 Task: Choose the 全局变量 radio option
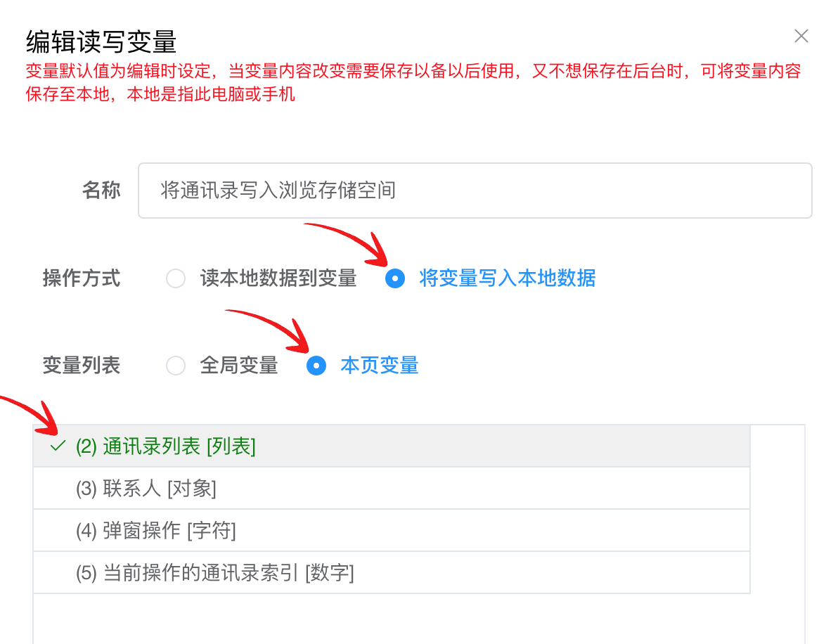point(175,366)
